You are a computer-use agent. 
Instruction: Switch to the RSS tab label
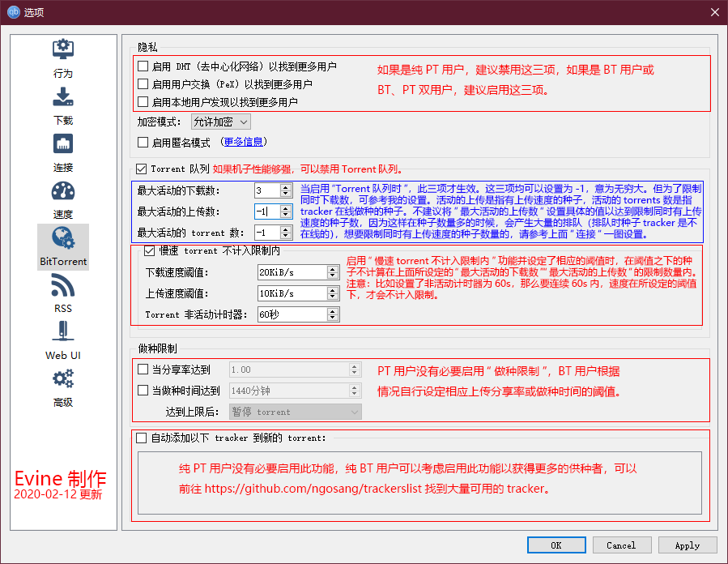tap(62, 309)
